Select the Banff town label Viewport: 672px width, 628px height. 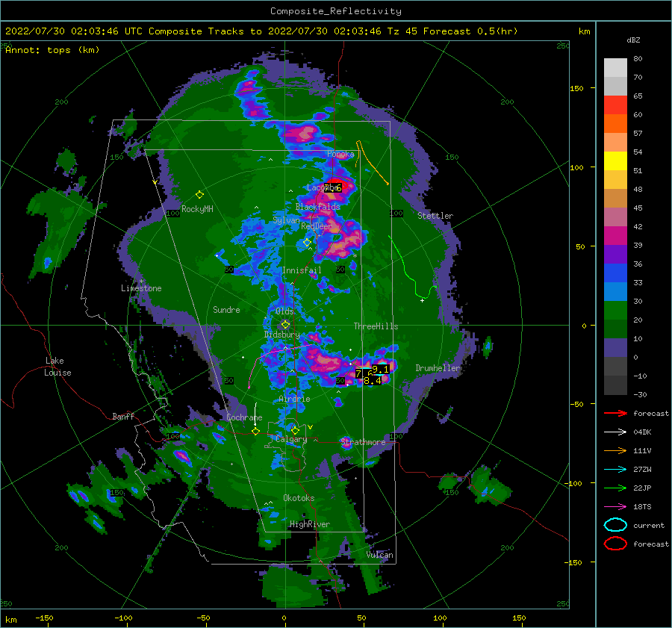(123, 416)
